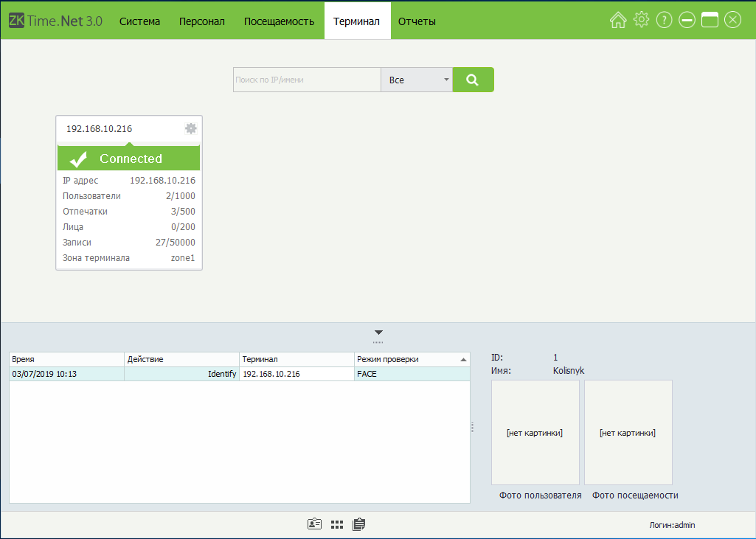Switch to the "Посещаемость" tab

[279, 21]
